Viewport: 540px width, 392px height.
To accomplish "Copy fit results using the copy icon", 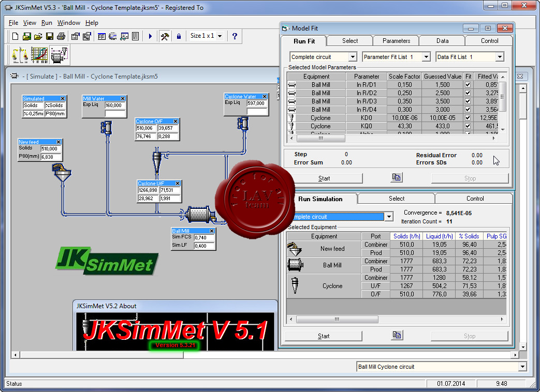I will coord(397,177).
